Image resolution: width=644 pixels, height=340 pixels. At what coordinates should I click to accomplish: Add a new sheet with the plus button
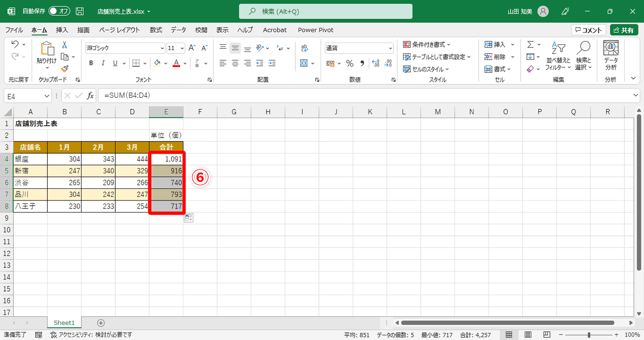coord(101,322)
